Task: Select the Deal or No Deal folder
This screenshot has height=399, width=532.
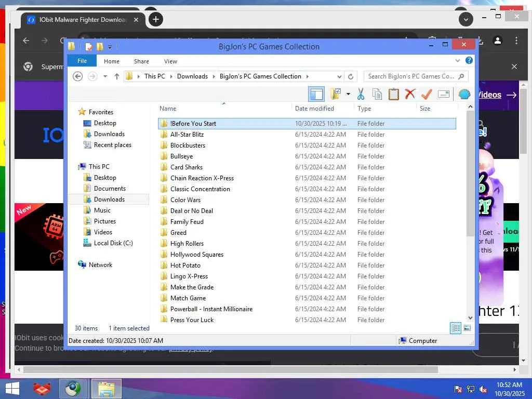Action: [x=307, y=211]
